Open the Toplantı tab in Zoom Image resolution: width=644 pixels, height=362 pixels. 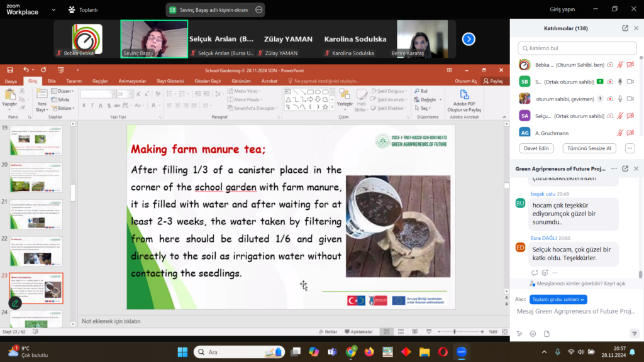pos(84,10)
